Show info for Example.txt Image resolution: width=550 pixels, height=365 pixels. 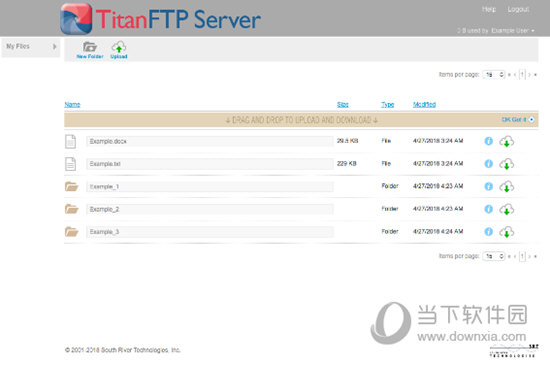click(488, 164)
